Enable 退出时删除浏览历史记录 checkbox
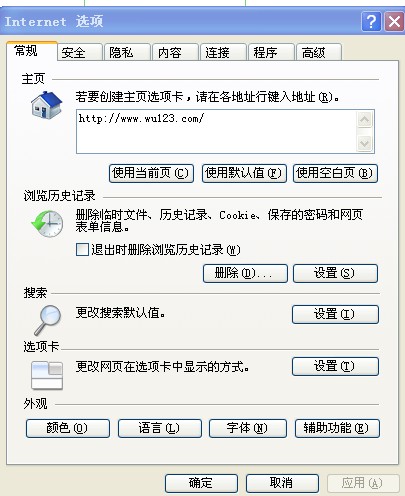This screenshot has height=496, width=405. [x=82, y=249]
